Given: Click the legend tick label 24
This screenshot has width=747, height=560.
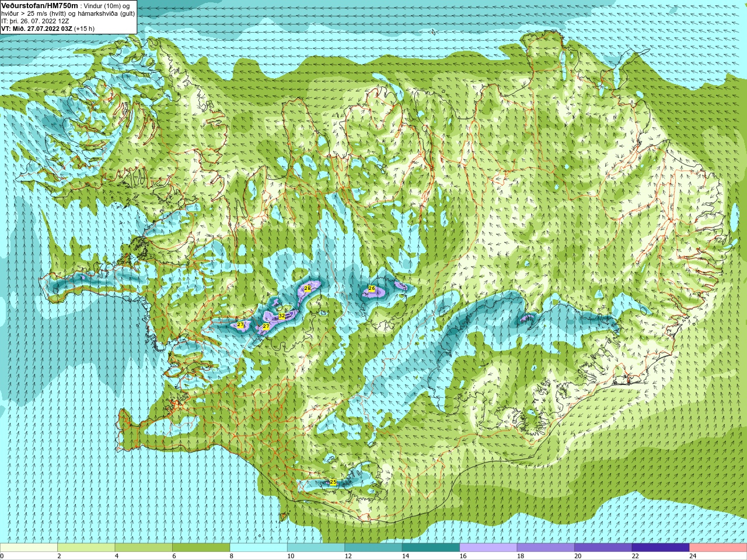Looking at the screenshot, I should [693, 556].
